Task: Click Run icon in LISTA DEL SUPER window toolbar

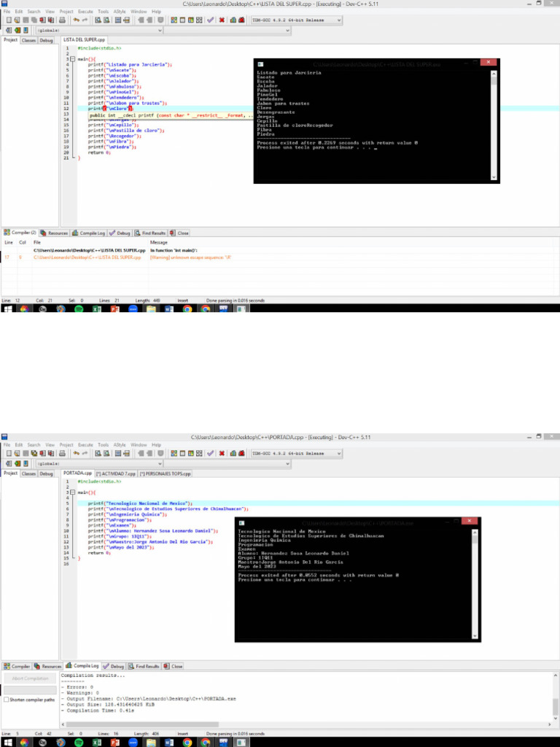Action: (x=182, y=20)
